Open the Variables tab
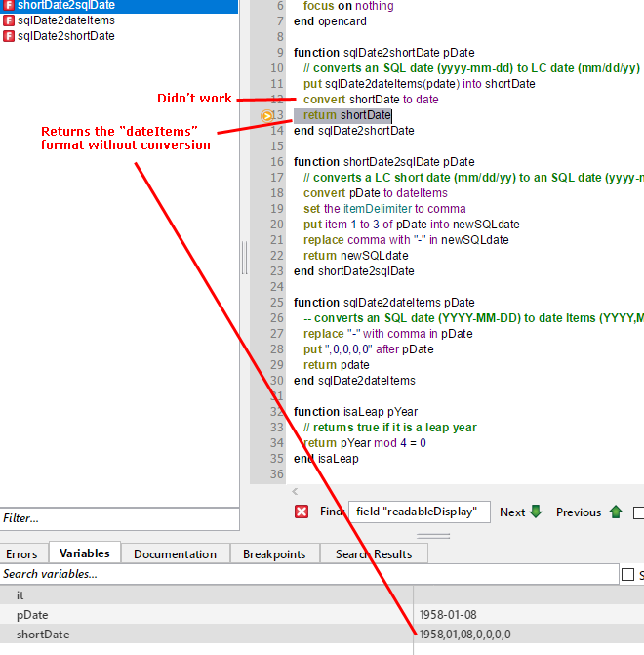 [x=85, y=553]
